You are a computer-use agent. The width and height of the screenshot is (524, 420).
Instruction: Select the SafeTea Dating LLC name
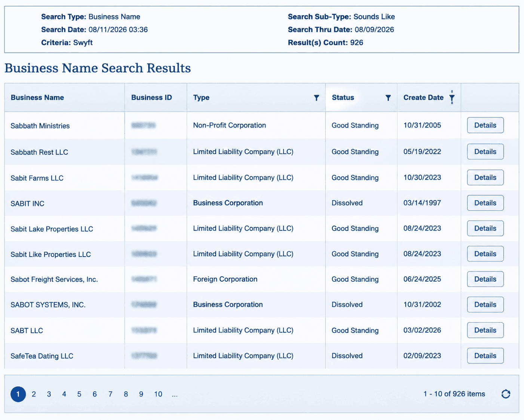point(42,356)
